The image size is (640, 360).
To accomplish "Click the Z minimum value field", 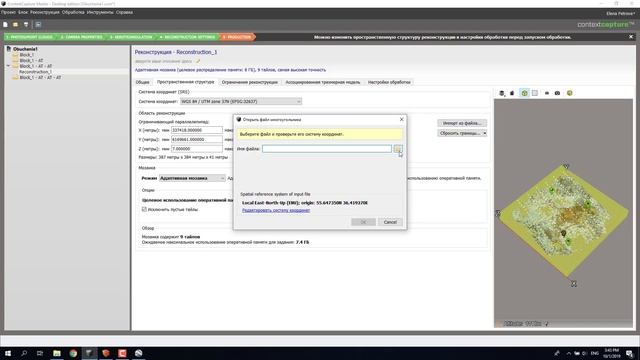I will 197,149.
